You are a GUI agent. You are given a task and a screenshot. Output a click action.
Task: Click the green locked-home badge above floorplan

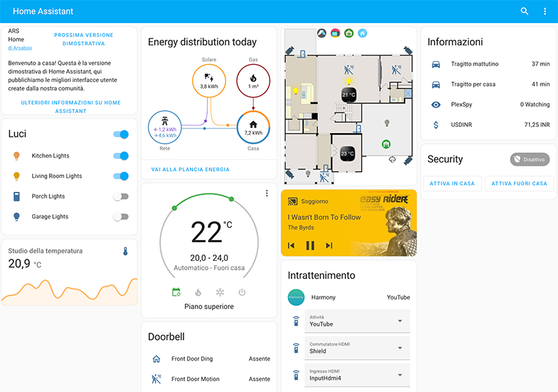click(x=349, y=33)
